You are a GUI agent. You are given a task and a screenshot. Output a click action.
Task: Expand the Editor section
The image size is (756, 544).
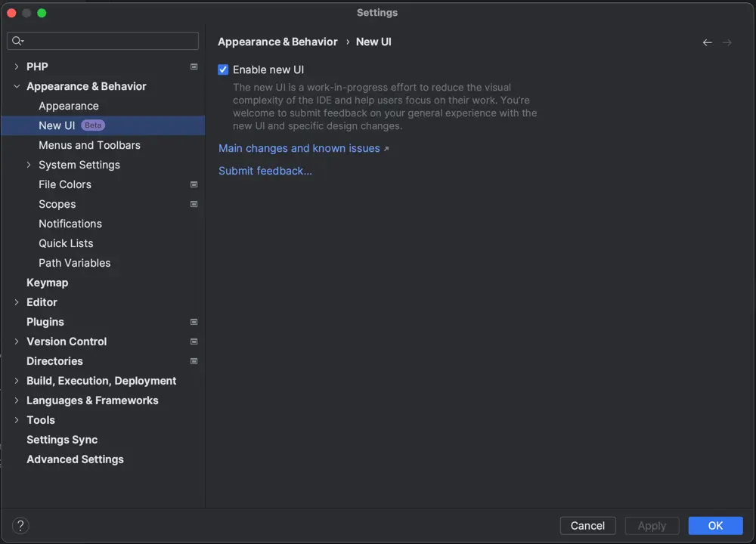tap(17, 302)
